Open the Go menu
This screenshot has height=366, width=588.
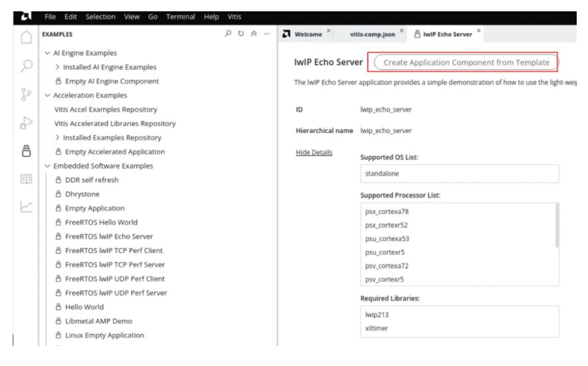tap(152, 17)
